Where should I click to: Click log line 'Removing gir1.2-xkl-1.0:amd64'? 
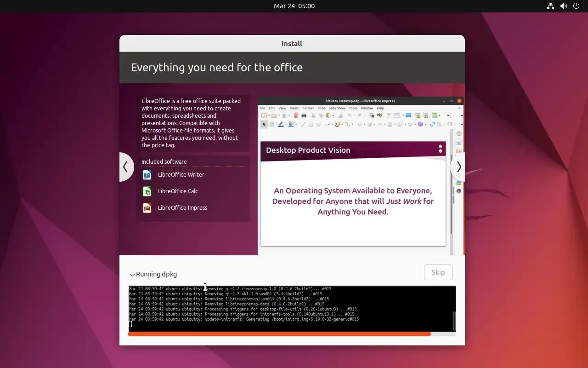tap(226, 294)
